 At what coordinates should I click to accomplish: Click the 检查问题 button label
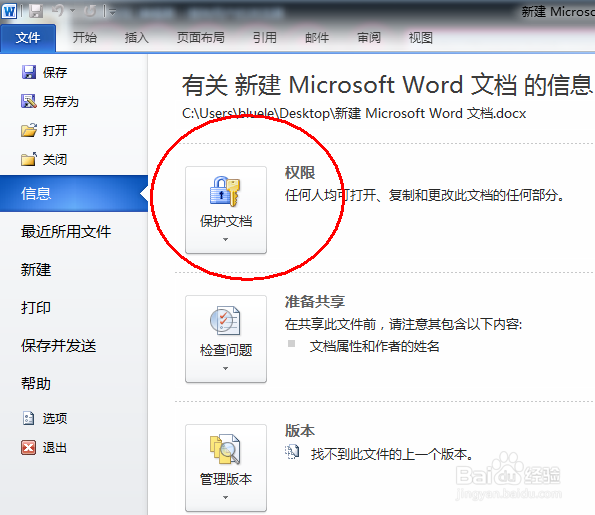(x=226, y=350)
